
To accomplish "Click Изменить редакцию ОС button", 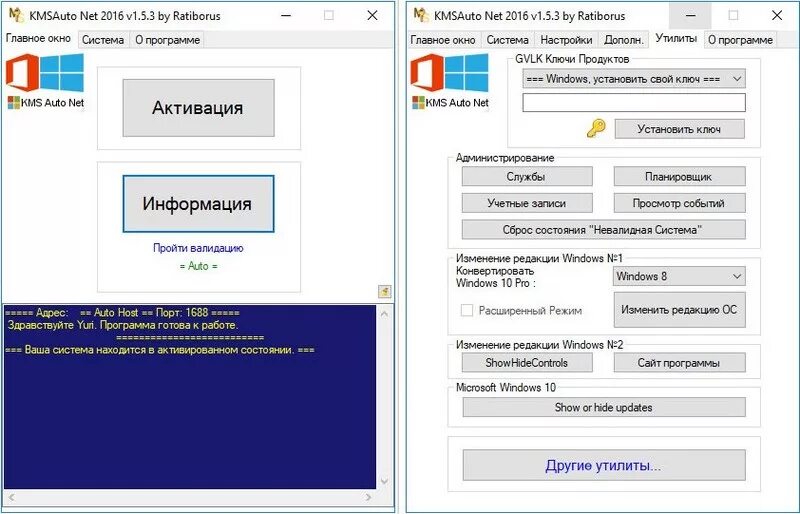I will pyautogui.click(x=679, y=310).
